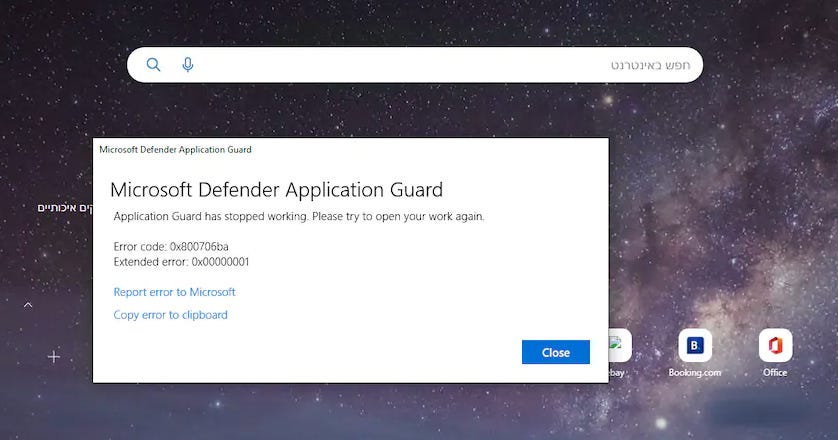Image resolution: width=838 pixels, height=440 pixels.
Task: Add a new quick link with plus icon
Action: click(53, 357)
